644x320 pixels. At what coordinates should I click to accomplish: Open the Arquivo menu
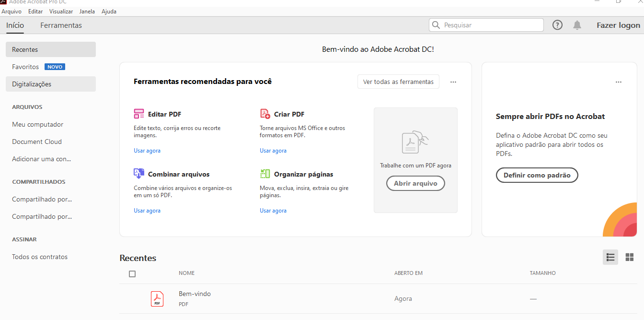point(11,12)
